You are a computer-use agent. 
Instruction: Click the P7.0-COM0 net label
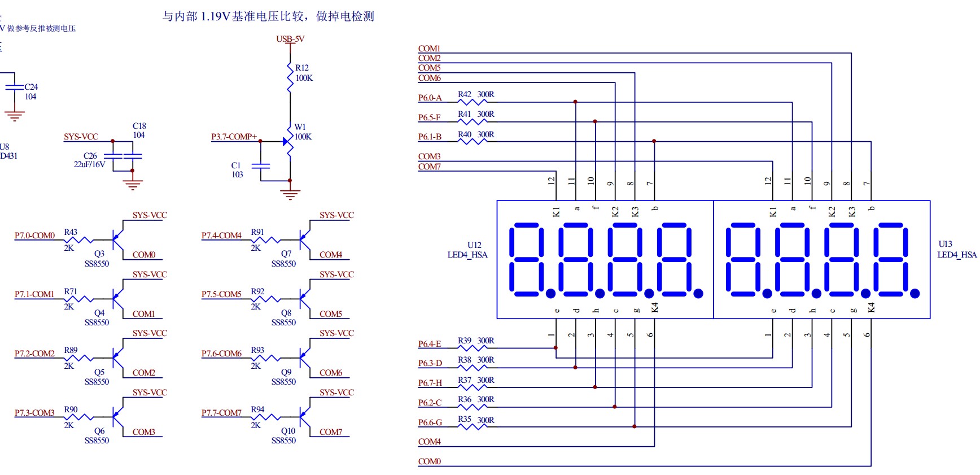click(35, 236)
